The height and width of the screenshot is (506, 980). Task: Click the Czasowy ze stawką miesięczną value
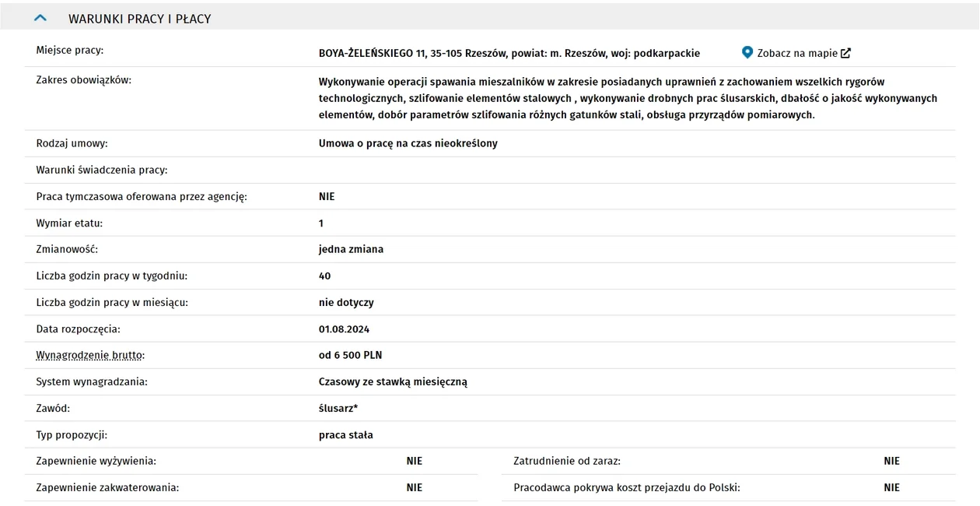click(x=393, y=381)
